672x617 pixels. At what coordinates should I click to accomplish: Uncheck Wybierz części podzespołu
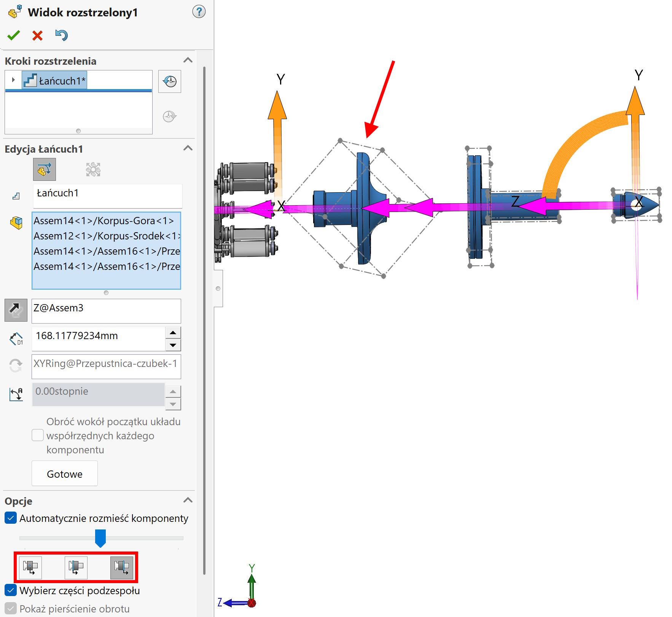click(11, 590)
